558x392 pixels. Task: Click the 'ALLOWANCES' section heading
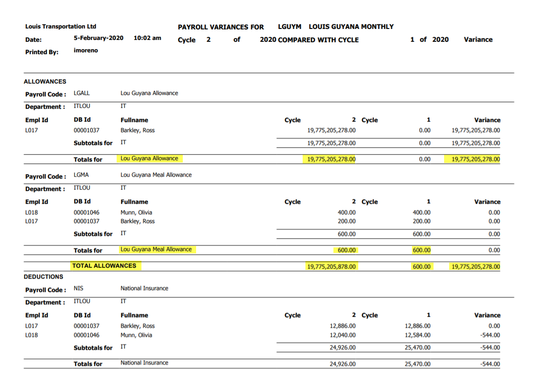45,81
